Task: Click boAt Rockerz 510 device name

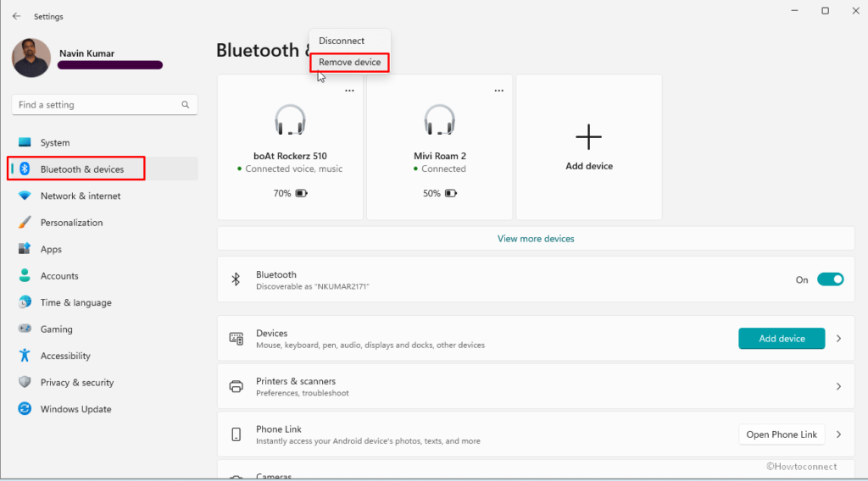Action: pos(290,156)
